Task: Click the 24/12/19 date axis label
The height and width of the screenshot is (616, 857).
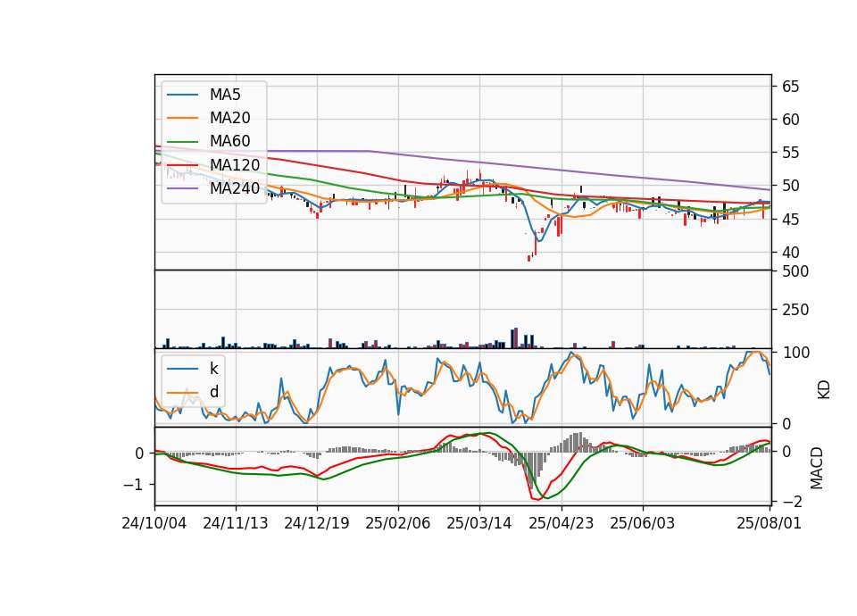Action: (316, 523)
